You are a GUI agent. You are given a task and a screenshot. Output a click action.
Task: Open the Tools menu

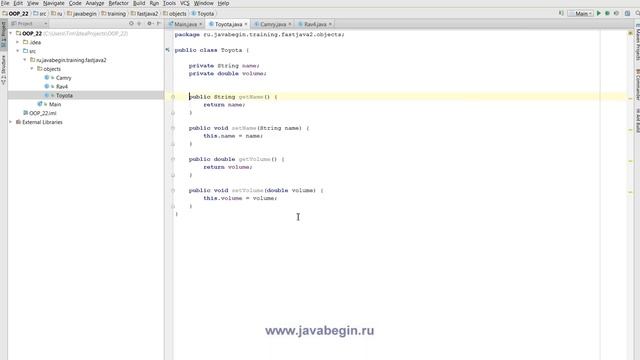[169, 3]
